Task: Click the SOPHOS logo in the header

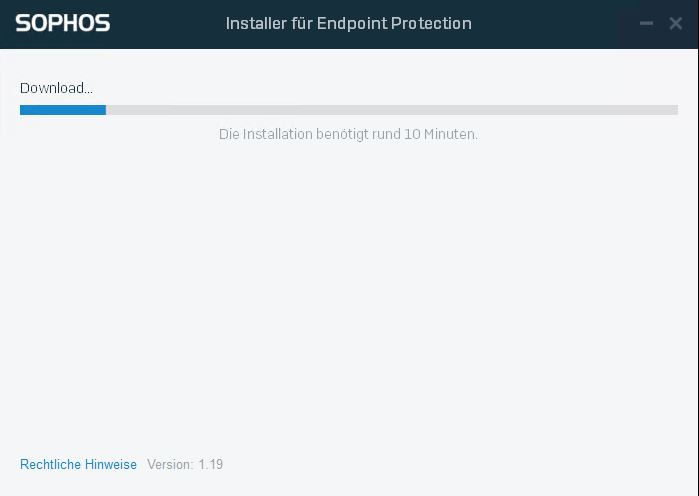Action: point(62,23)
